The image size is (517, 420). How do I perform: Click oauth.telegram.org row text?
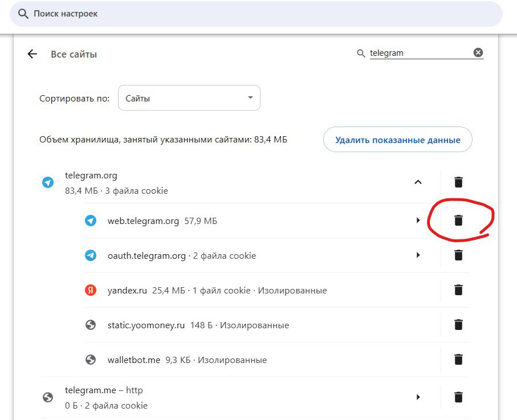(182, 256)
